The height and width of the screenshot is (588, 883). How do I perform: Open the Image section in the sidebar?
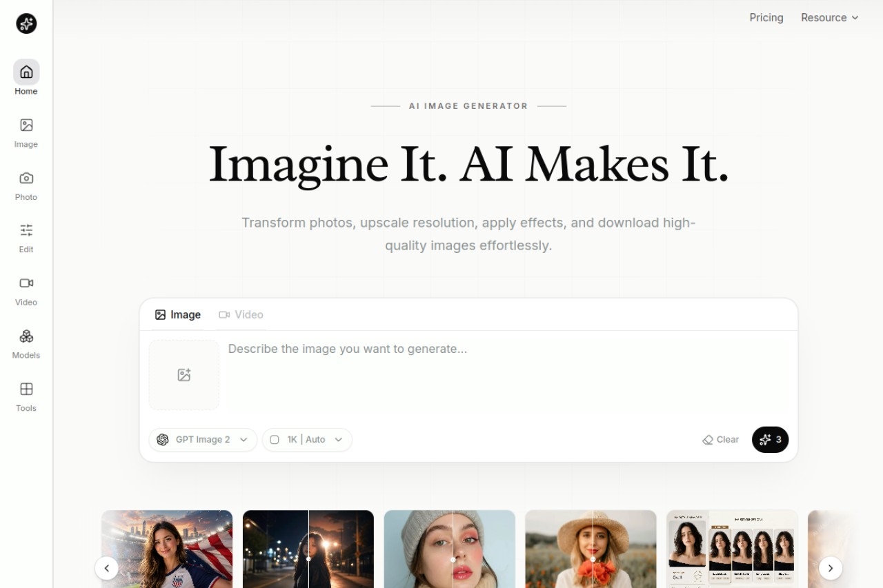26,133
